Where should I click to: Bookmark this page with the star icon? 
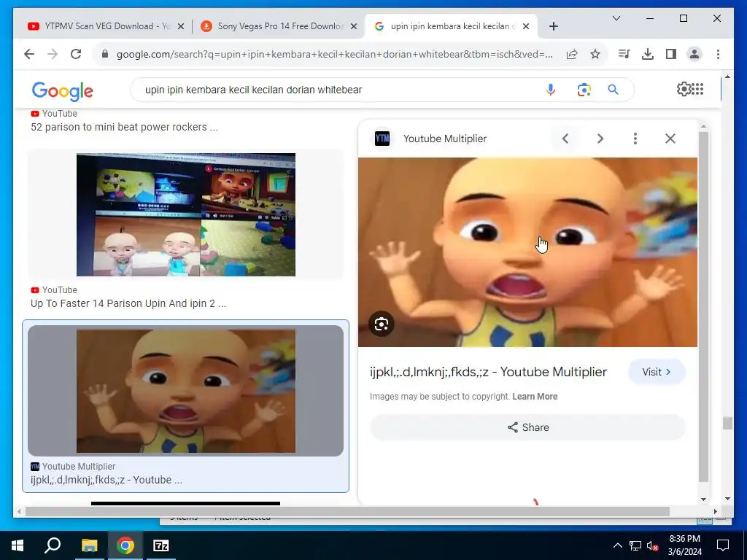tap(595, 54)
